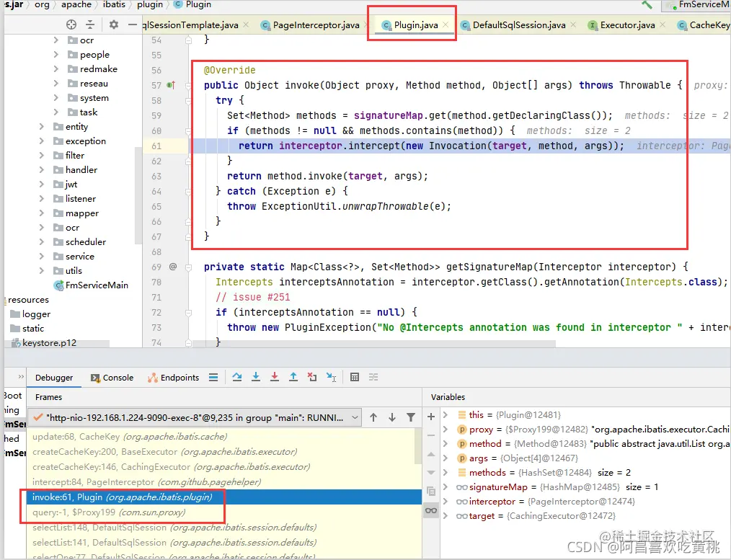The height and width of the screenshot is (560, 731).
Task: Switch to the Console tab
Action: pyautogui.click(x=112, y=378)
